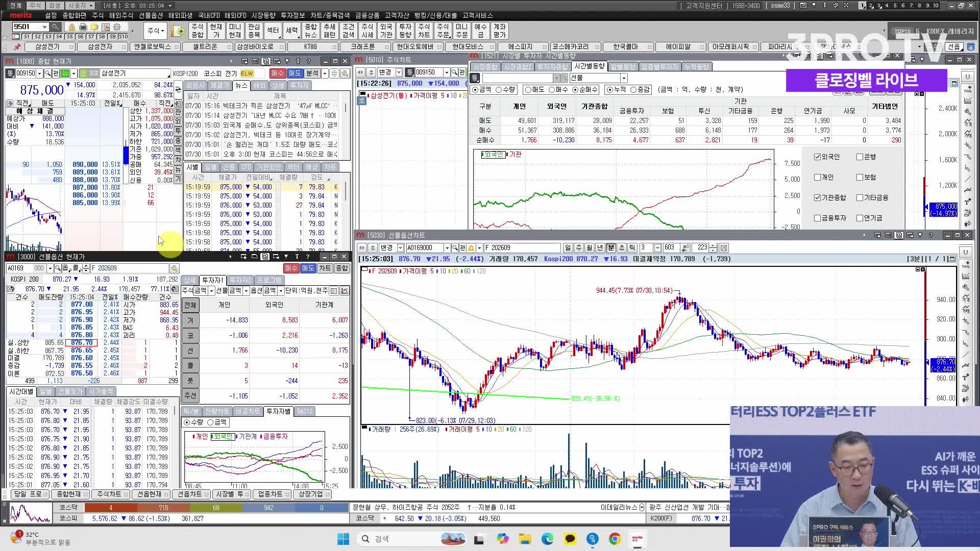Check the 개인 checkbox in investor chart legend
The width and height of the screenshot is (980, 551).
tap(817, 177)
